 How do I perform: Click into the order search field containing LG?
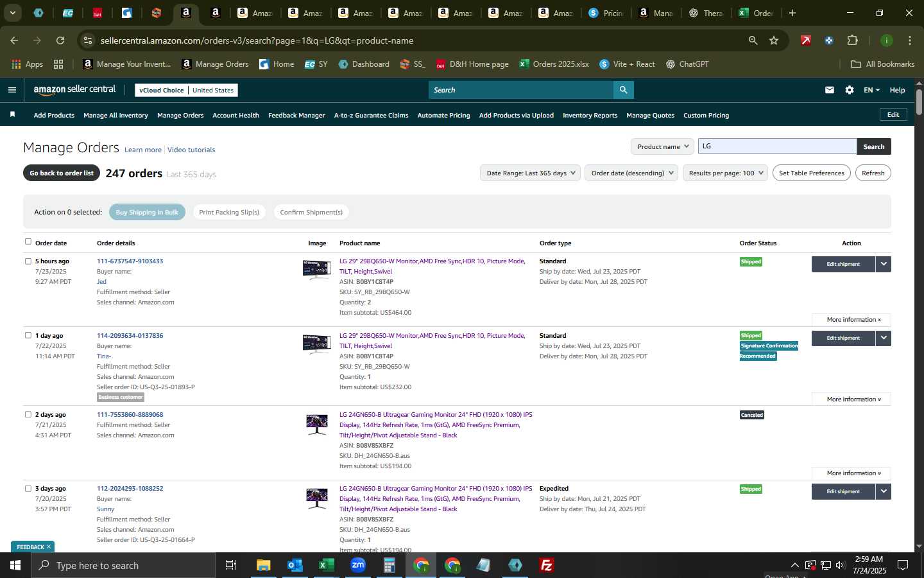point(777,146)
